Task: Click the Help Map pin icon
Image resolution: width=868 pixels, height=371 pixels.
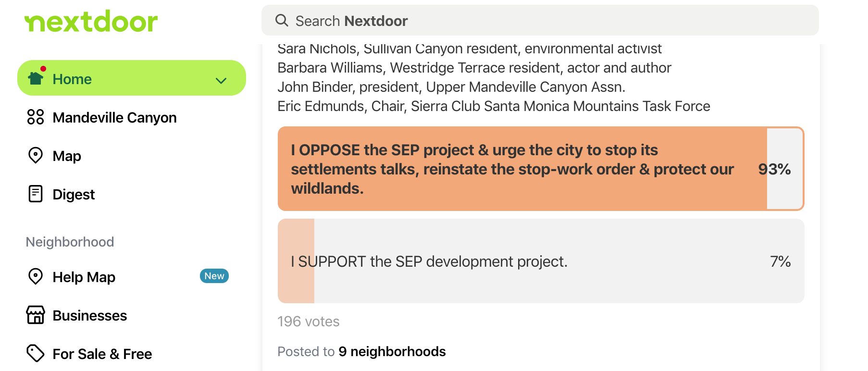Action: pyautogui.click(x=36, y=276)
